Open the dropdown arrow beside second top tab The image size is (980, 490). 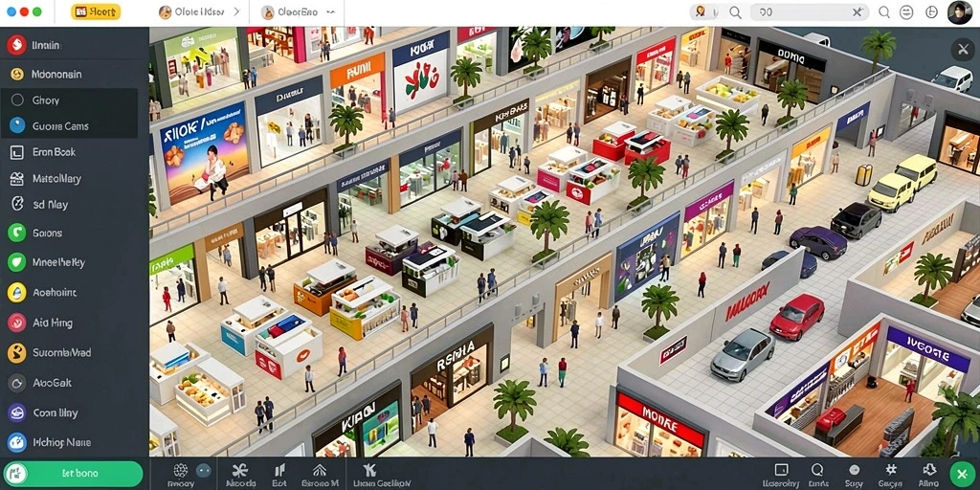(330, 11)
